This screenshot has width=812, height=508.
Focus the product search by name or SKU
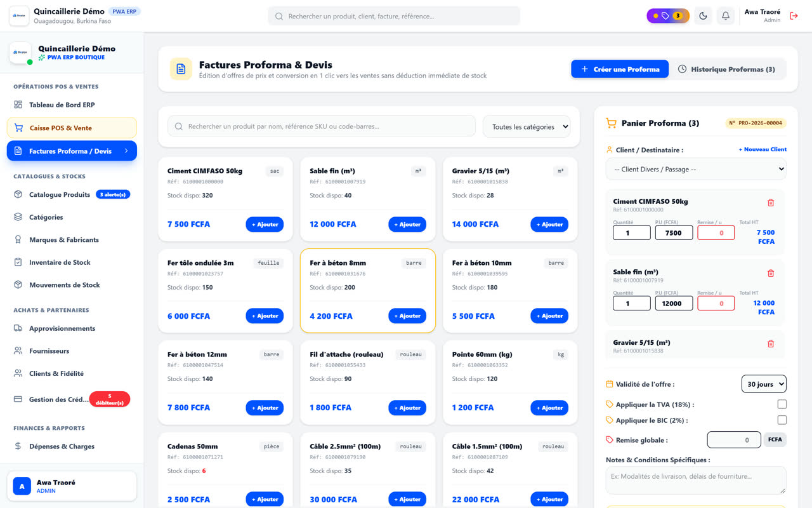[x=322, y=126]
